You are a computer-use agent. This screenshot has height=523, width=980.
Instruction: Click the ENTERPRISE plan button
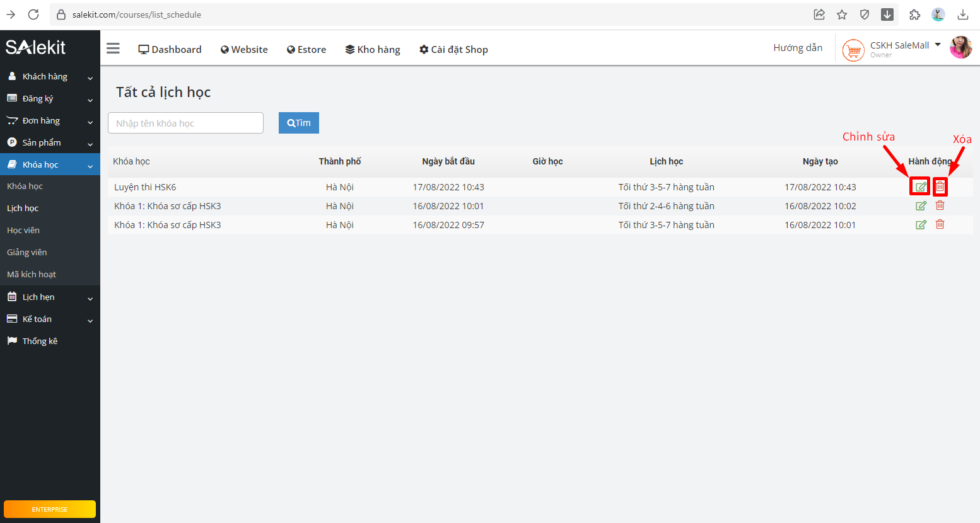(x=50, y=509)
